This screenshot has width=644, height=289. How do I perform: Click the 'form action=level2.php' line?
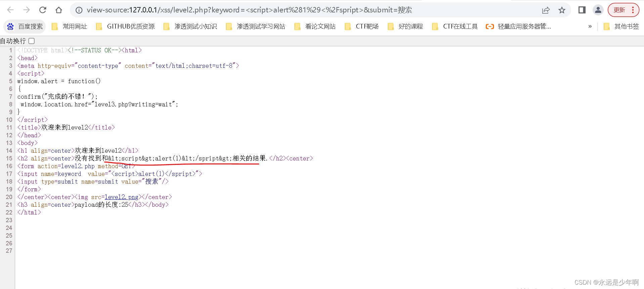(x=76, y=166)
